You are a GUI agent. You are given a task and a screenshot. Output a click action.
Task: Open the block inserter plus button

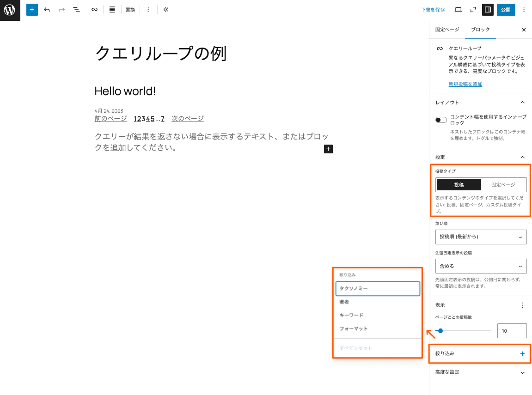[32, 10]
